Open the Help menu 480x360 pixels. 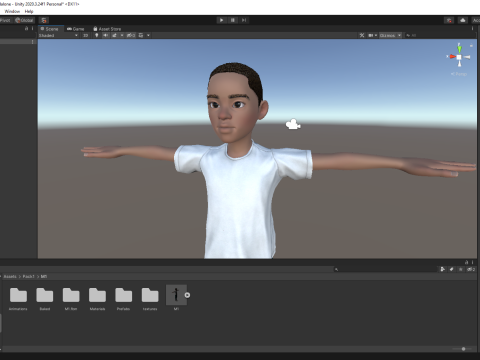pyautogui.click(x=29, y=11)
